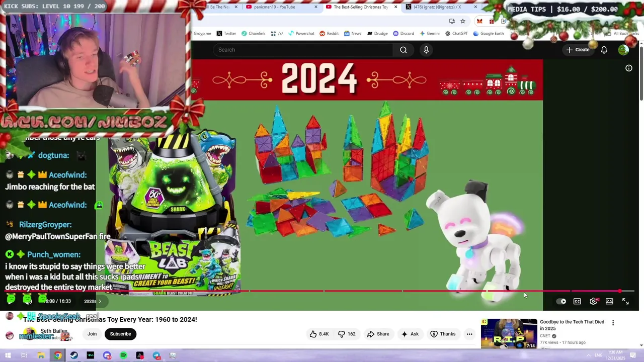Switch player to theater mode

(609, 301)
